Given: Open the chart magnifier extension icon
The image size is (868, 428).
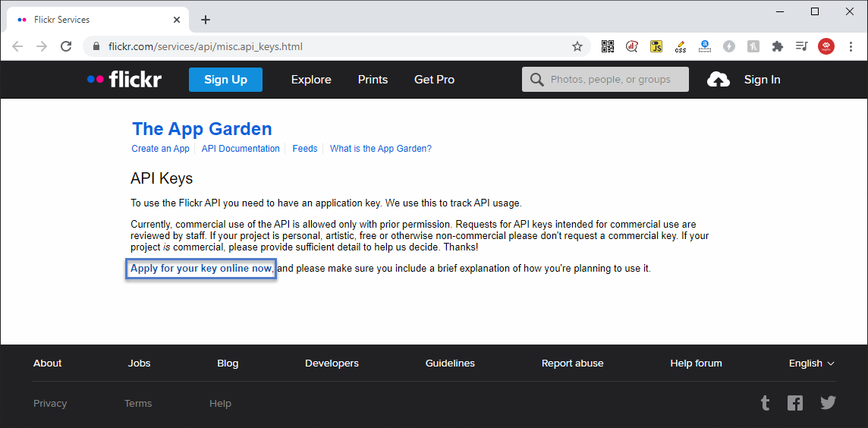Looking at the screenshot, I should pos(631,46).
